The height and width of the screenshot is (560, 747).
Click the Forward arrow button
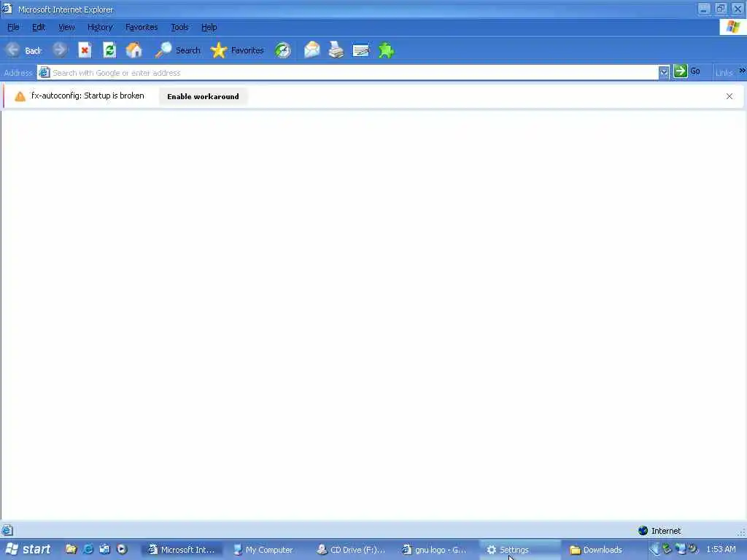(60, 50)
